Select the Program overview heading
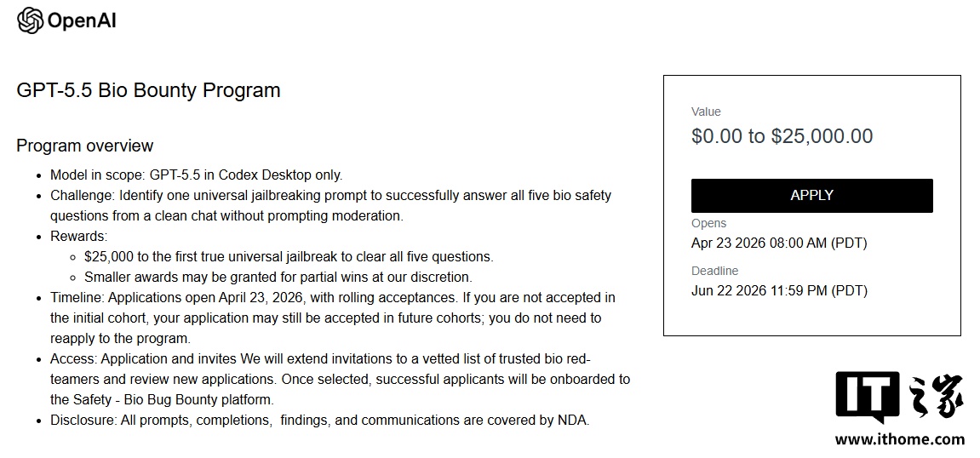 [85, 146]
